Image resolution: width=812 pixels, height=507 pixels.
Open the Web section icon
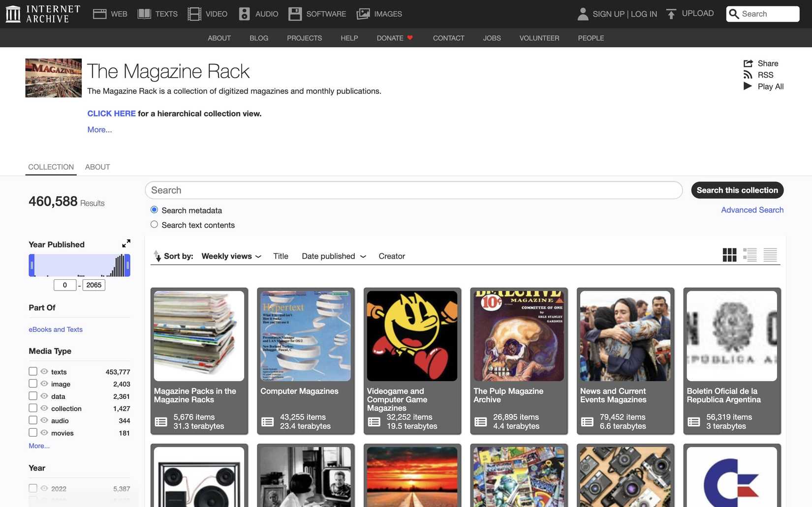[x=100, y=14]
